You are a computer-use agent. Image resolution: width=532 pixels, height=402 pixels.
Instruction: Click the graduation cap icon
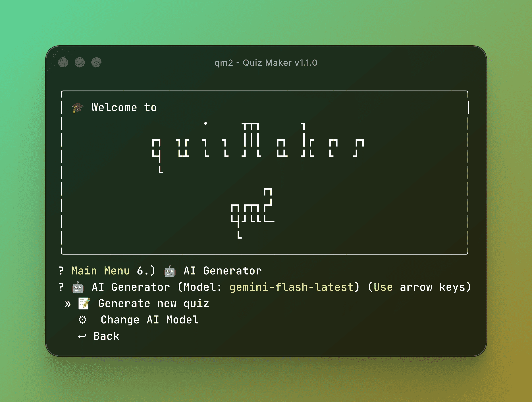[x=77, y=108]
